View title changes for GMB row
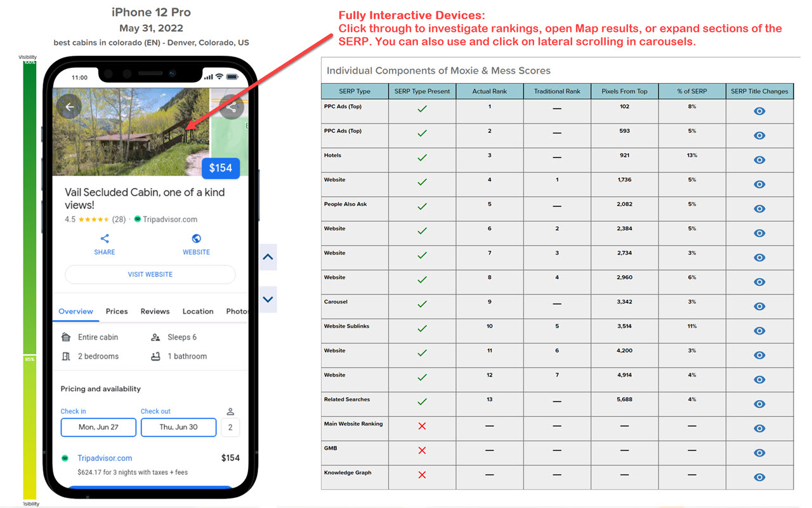812x508 pixels. [x=759, y=453]
